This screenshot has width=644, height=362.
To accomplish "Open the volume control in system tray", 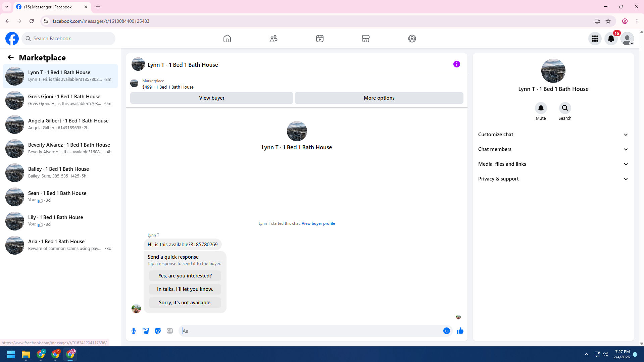I will point(605,354).
